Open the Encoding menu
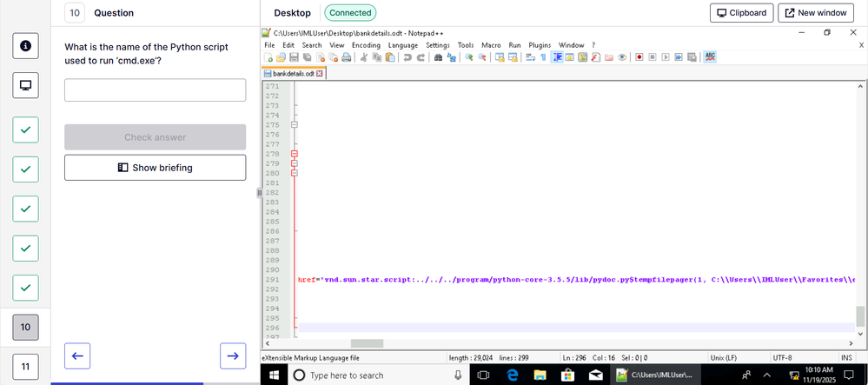Image resolution: width=868 pixels, height=385 pixels. 366,45
